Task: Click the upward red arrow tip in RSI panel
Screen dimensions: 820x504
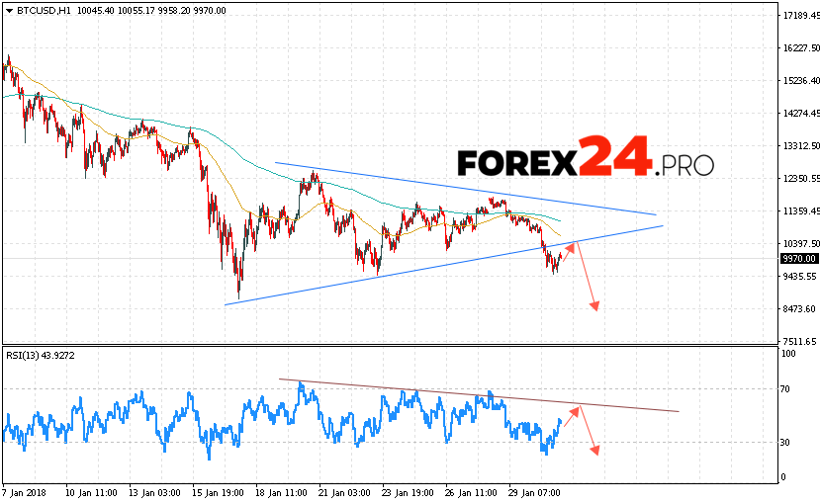Action: (576, 407)
